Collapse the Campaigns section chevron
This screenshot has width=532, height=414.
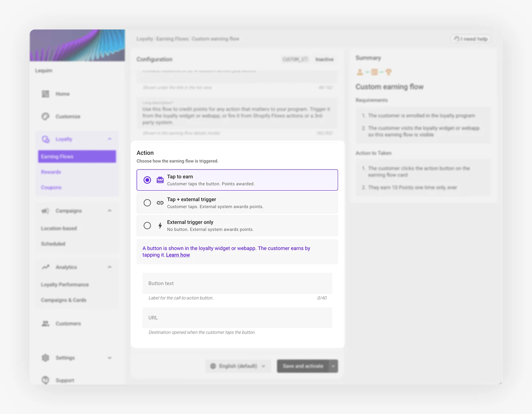point(109,211)
